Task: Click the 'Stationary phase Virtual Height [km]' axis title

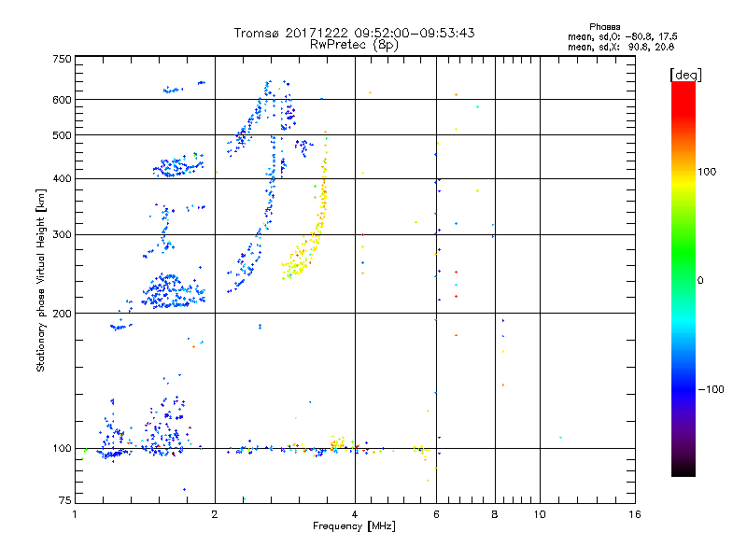Action: pos(40,281)
